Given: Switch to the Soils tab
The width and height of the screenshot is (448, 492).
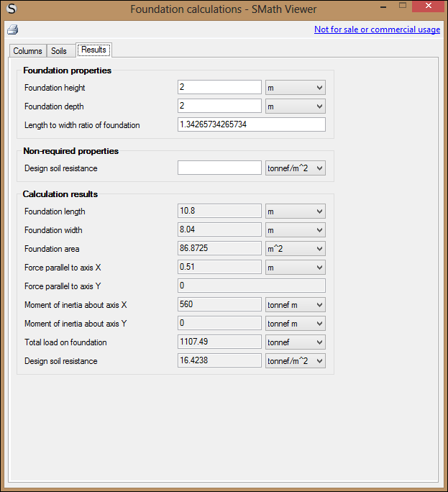Looking at the screenshot, I should tap(59, 51).
